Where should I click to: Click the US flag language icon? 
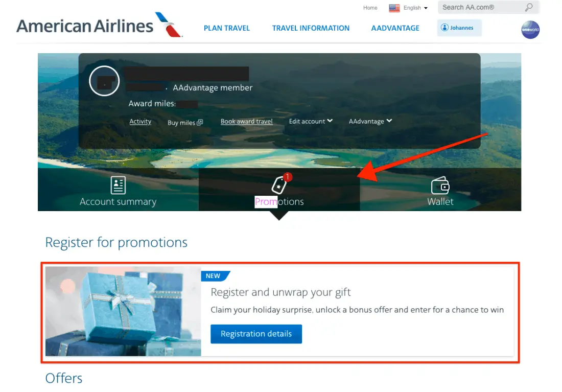click(x=394, y=8)
